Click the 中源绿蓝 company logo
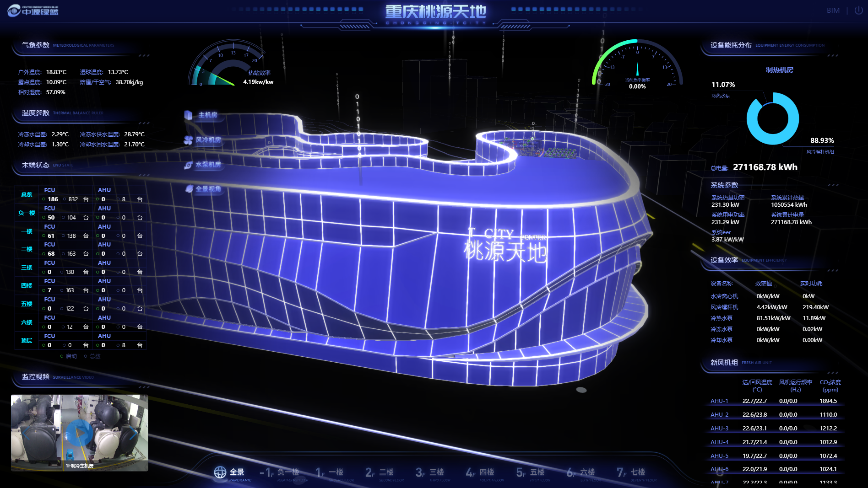 (x=33, y=10)
